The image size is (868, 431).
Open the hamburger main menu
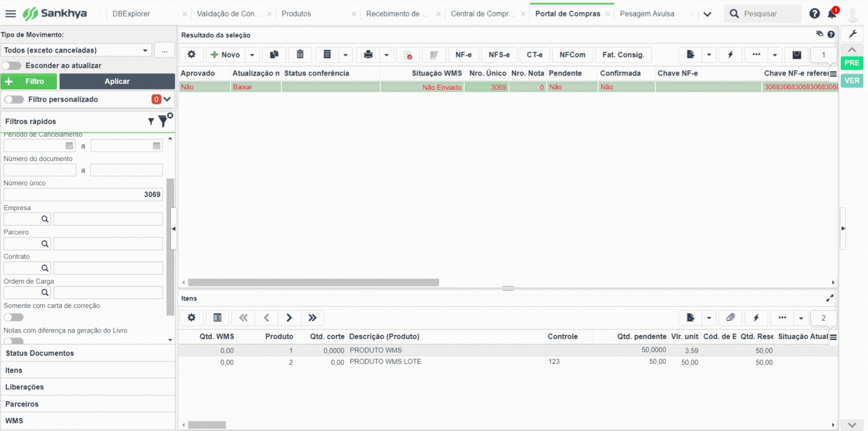pyautogui.click(x=10, y=14)
